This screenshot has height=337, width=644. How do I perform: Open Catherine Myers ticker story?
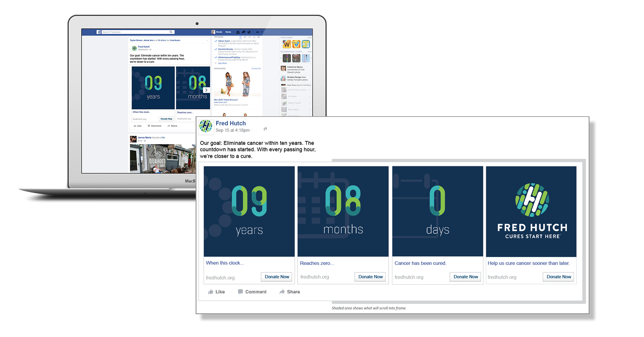point(296,69)
